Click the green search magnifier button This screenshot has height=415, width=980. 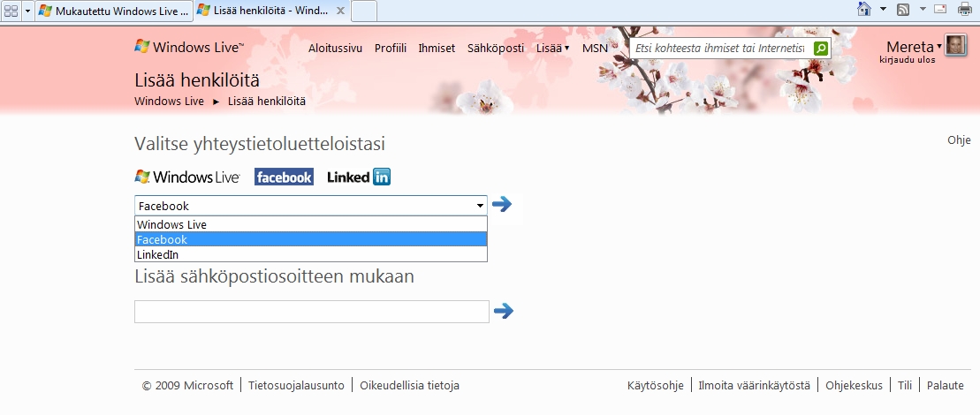click(821, 48)
